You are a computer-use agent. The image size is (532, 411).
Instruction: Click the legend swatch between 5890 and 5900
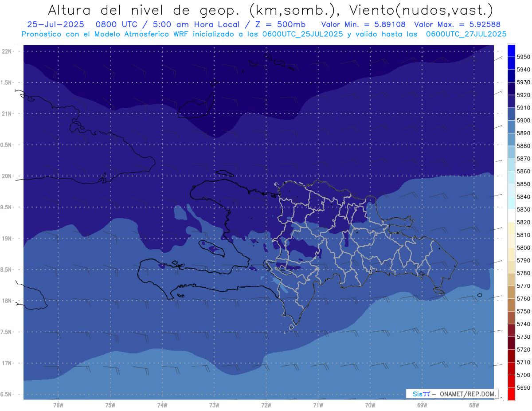point(511,127)
